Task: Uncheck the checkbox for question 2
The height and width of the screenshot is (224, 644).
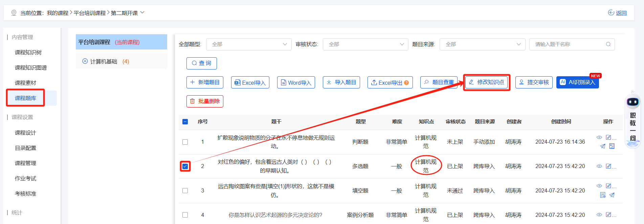Action: [x=185, y=166]
